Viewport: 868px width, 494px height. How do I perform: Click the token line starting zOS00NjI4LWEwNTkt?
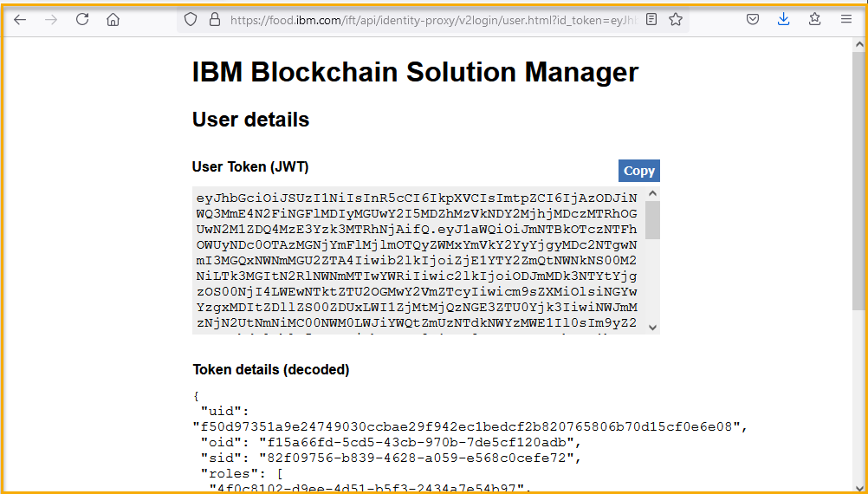pyautogui.click(x=417, y=291)
